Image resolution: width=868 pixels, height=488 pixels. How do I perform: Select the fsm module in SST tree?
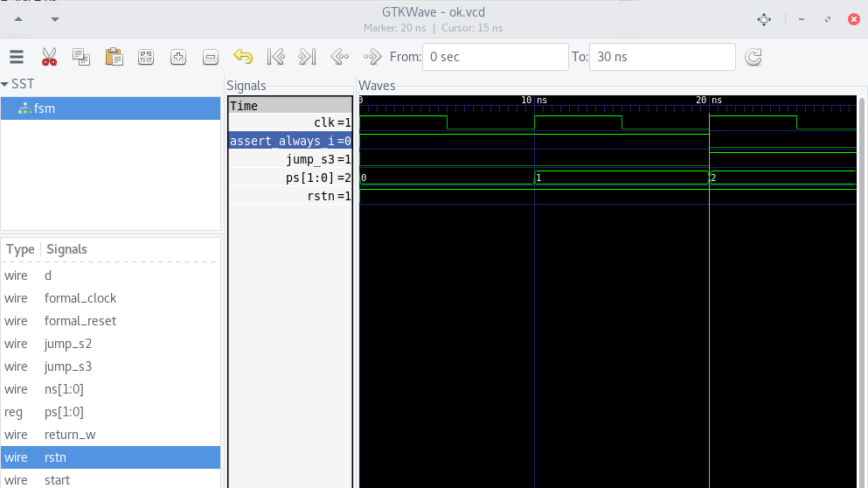point(111,108)
